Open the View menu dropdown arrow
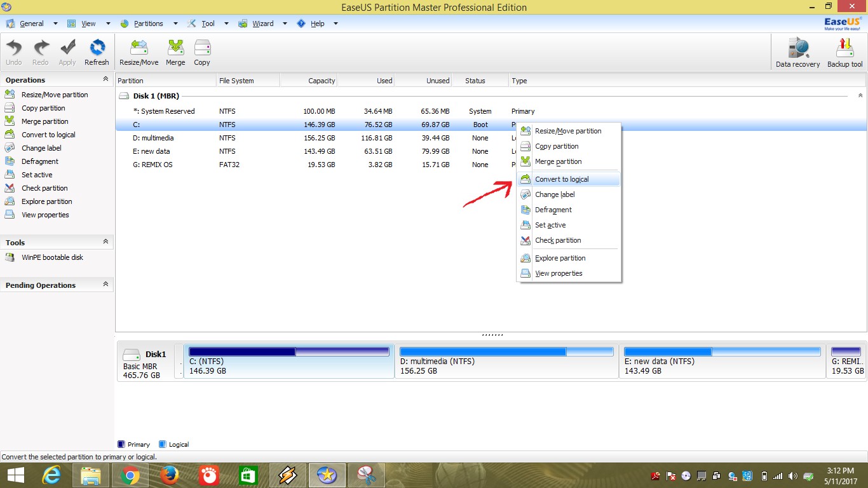 [x=108, y=24]
